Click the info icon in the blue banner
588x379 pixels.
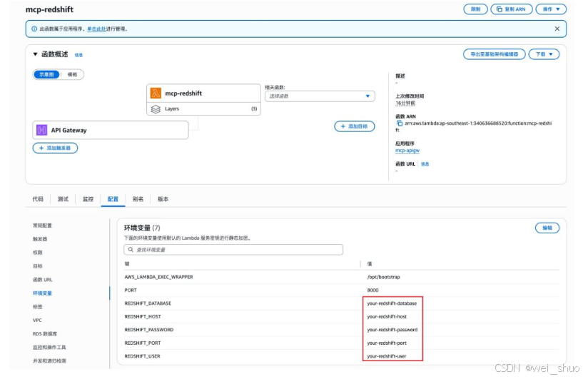click(34, 29)
